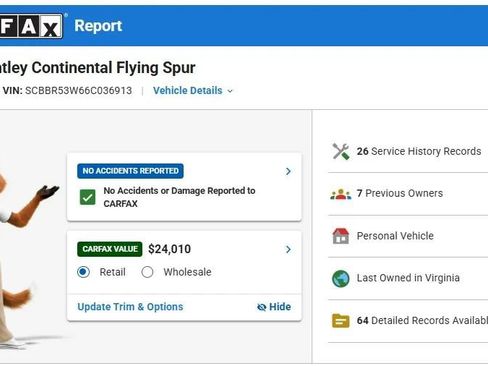Click the 26 Service History Records text
The height and width of the screenshot is (366, 488).
[x=419, y=151]
